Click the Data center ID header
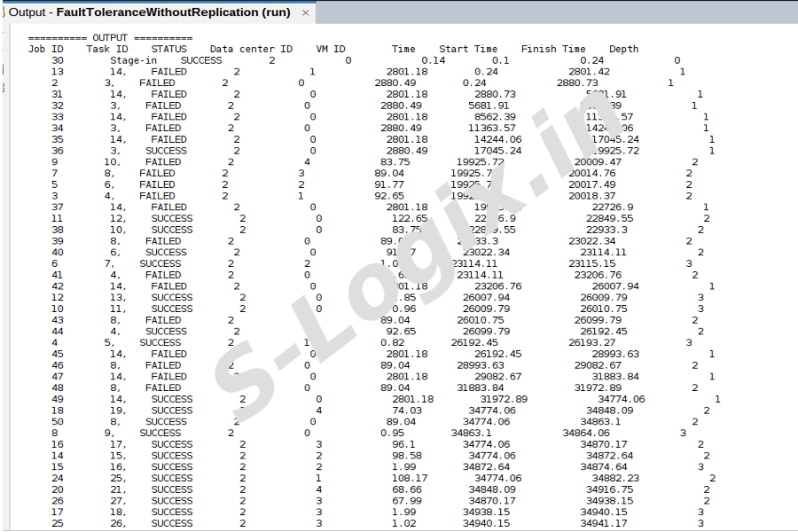Screen dimensions: 798x532 point(251,50)
